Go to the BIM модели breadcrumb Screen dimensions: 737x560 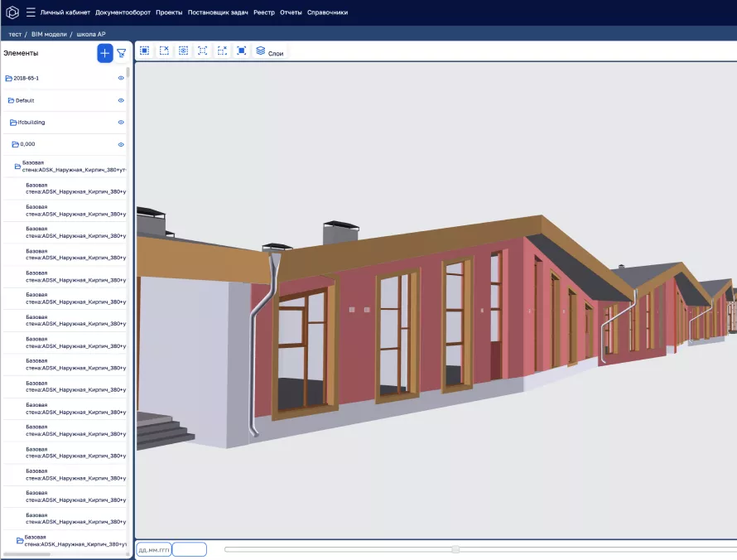click(49, 34)
